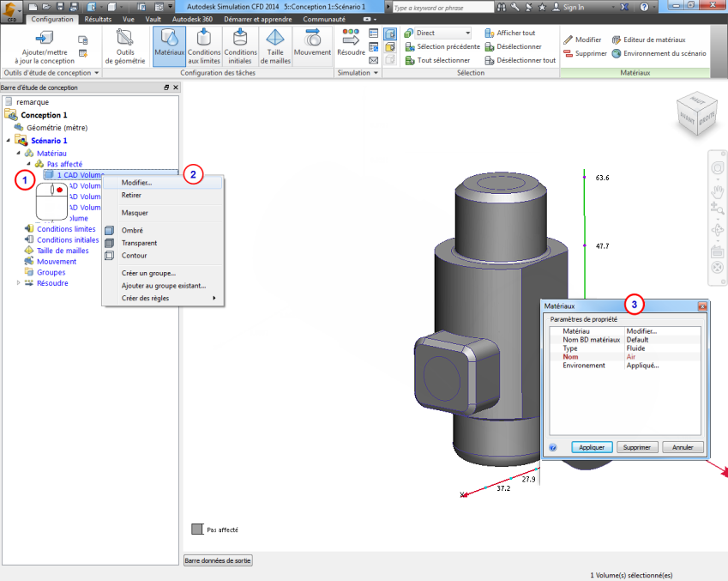
Task: Collapse the Scénario 1 tree node
Action: pyautogui.click(x=9, y=141)
